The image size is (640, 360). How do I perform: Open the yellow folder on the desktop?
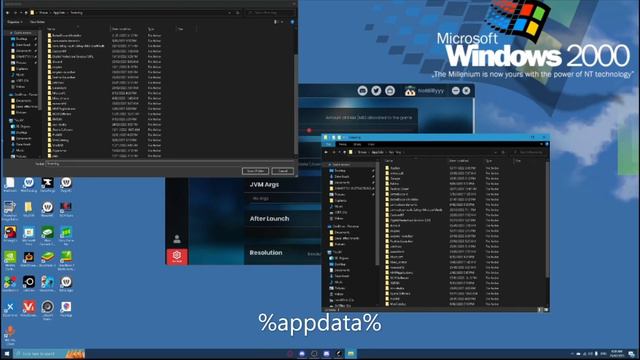[28, 207]
